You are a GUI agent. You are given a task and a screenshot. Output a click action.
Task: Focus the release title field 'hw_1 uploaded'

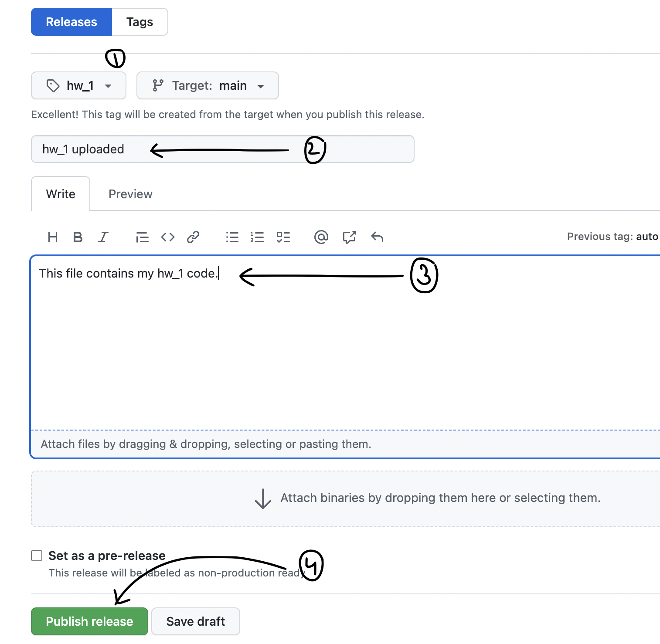pyautogui.click(x=223, y=149)
